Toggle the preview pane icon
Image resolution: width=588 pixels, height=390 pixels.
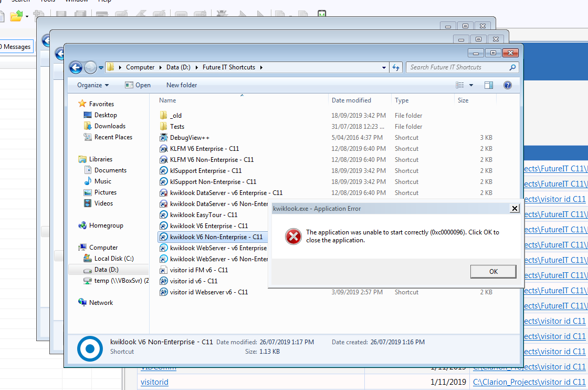489,85
